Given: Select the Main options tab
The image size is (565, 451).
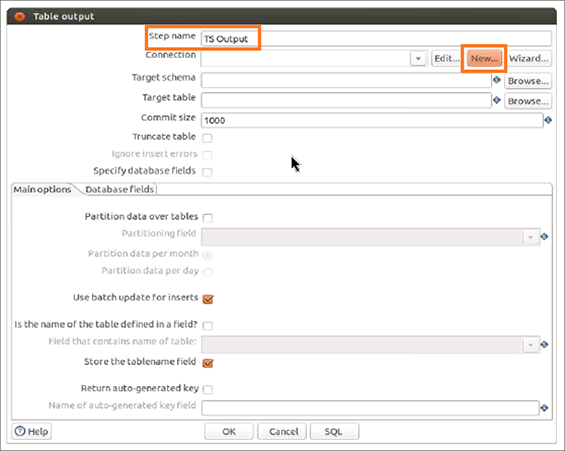Looking at the screenshot, I should pos(43,189).
